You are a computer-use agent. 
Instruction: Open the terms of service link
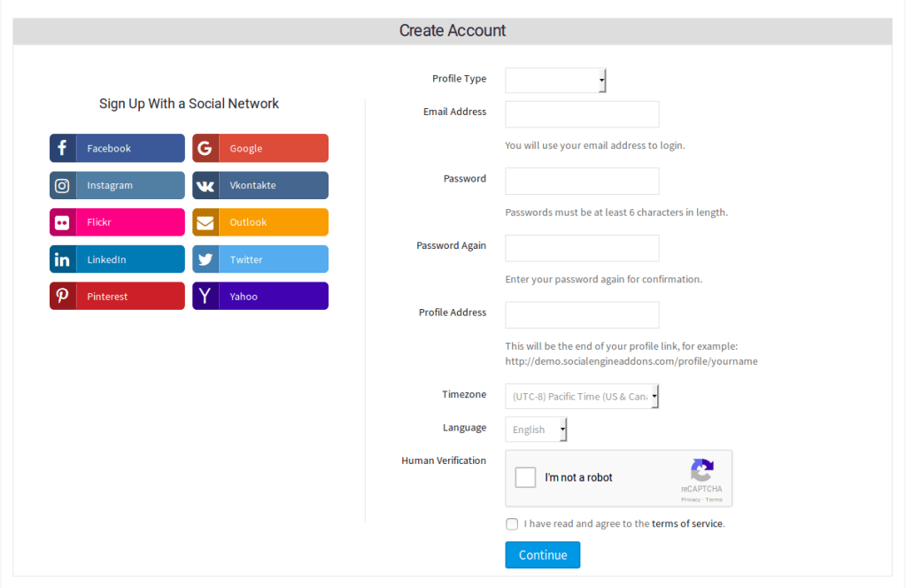[687, 524]
